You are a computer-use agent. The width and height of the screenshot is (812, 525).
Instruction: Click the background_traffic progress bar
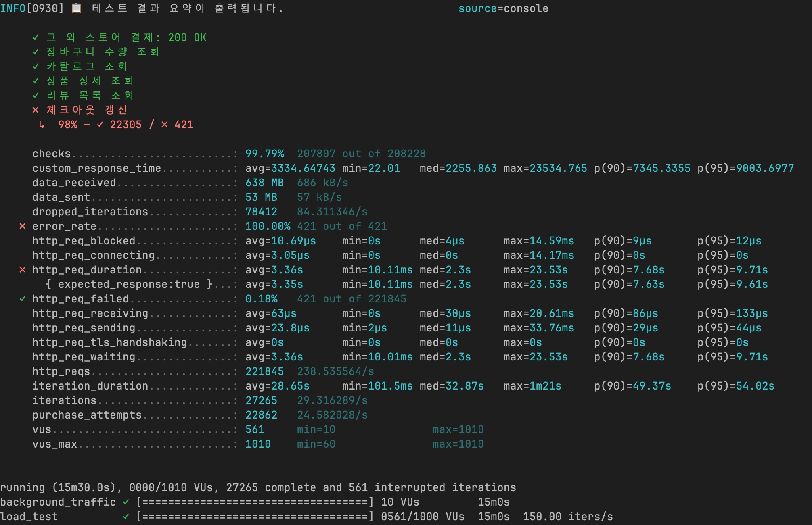255,502
